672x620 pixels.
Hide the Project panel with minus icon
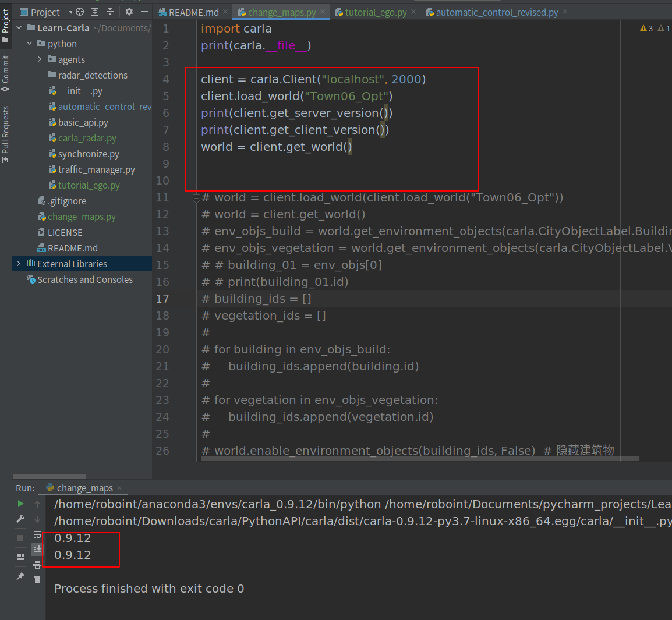point(144,12)
